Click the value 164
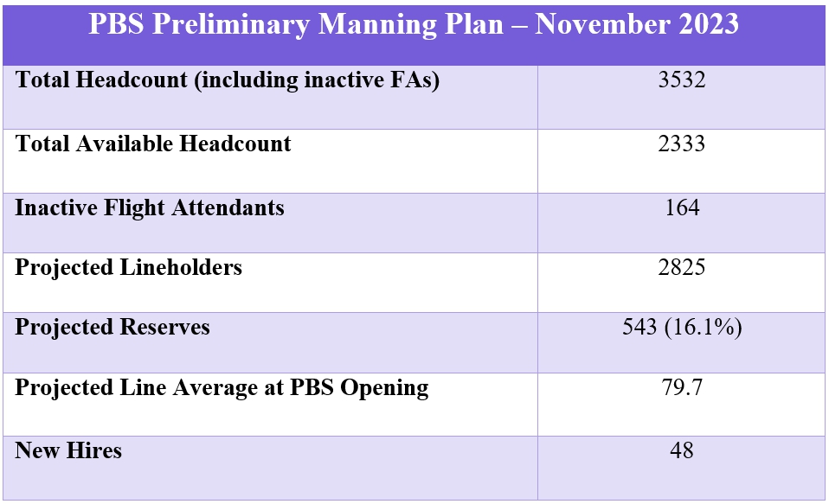This screenshot has height=504, width=829. tap(682, 207)
